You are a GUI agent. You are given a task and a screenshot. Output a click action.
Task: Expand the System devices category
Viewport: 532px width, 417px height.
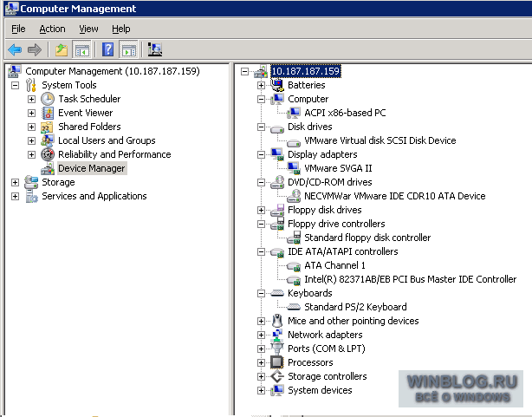pyautogui.click(x=261, y=390)
